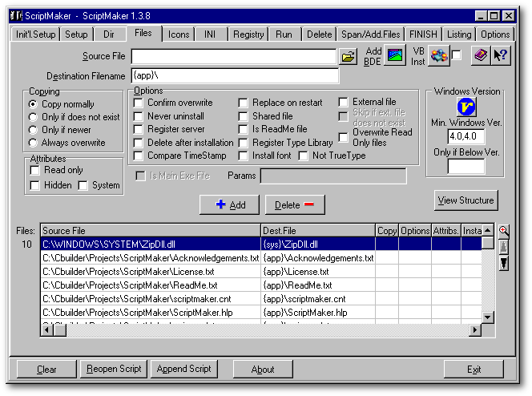Open the Delete tab
Viewport: 532px width, 396px height.
click(319, 34)
